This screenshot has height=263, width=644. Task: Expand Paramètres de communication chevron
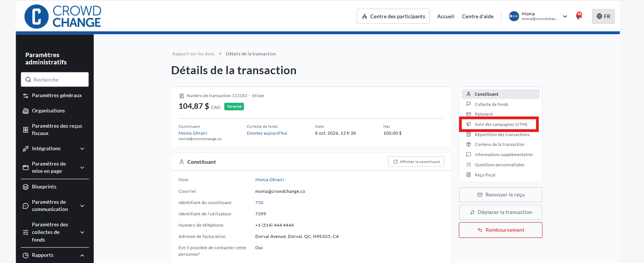pyautogui.click(x=82, y=206)
